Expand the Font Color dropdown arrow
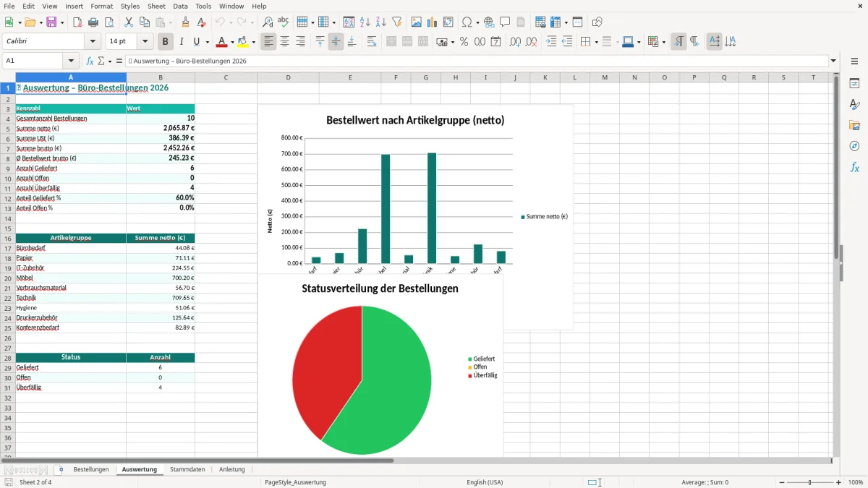 point(232,42)
